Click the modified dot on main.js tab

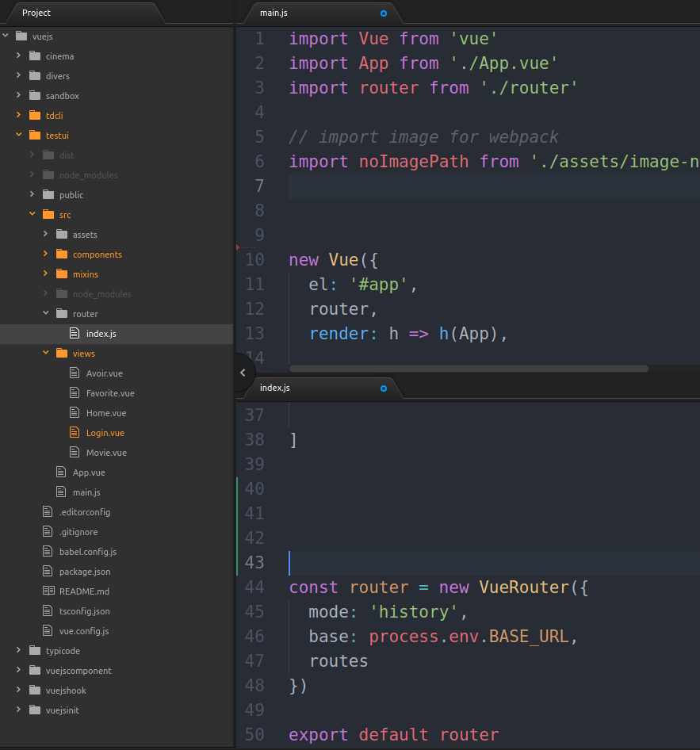tap(384, 13)
